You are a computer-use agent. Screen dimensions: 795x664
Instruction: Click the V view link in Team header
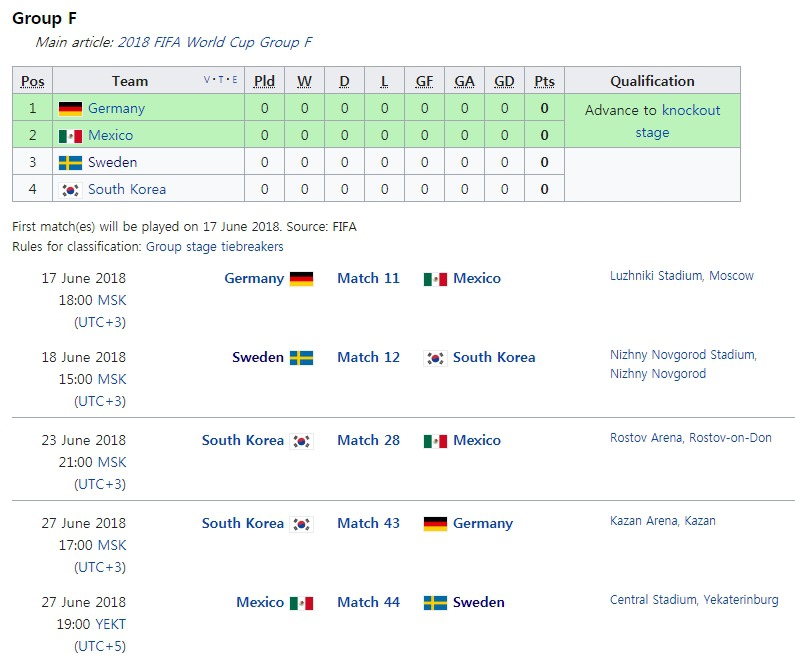pos(206,80)
